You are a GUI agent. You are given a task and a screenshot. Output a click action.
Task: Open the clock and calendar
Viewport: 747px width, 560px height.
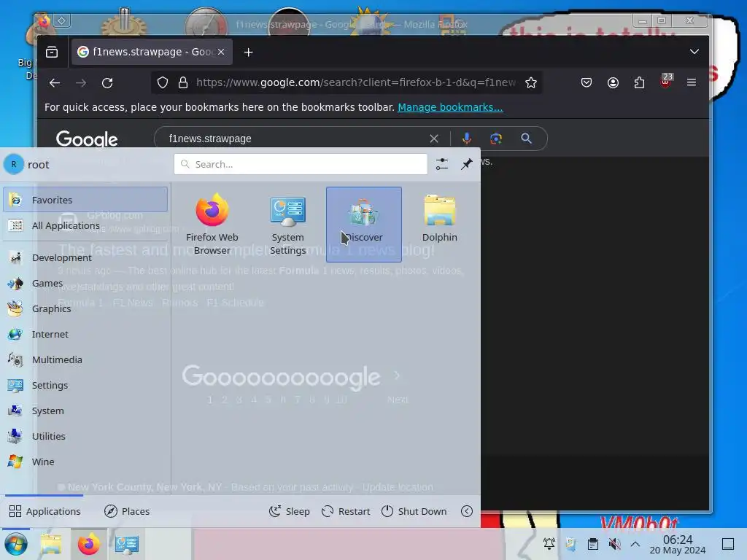[678, 544]
